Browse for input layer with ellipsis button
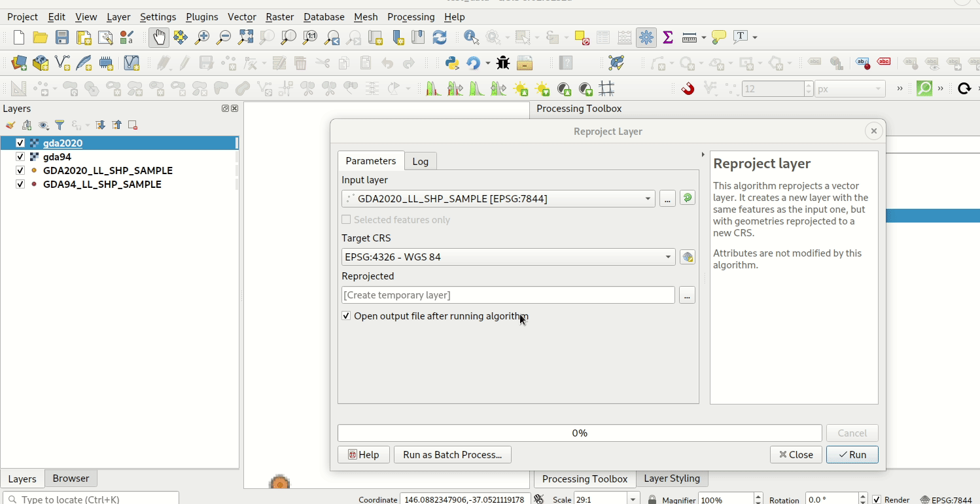This screenshot has width=980, height=504. (667, 198)
